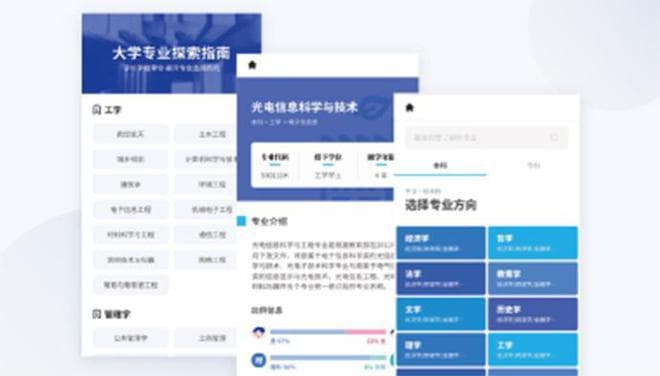Image resolution: width=660 pixels, height=376 pixels.
Task: Select the 哲学 category card
Action: pos(533,243)
